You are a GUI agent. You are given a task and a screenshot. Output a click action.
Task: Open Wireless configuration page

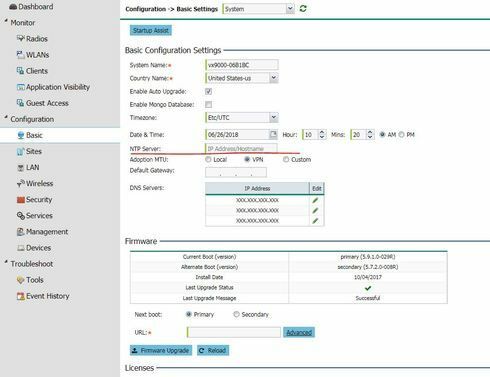40,184
